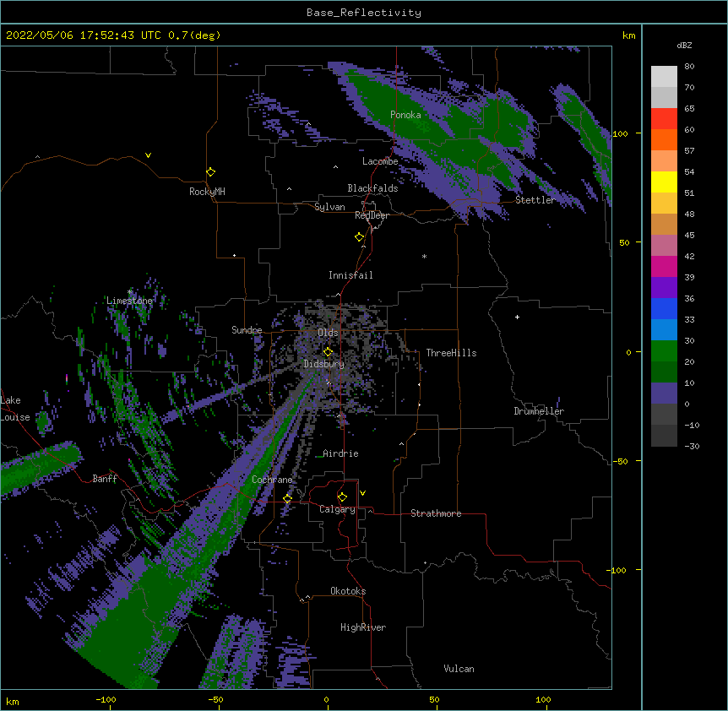728x711 pixels.
Task: Click the Ponoka city label
Action: [x=405, y=115]
